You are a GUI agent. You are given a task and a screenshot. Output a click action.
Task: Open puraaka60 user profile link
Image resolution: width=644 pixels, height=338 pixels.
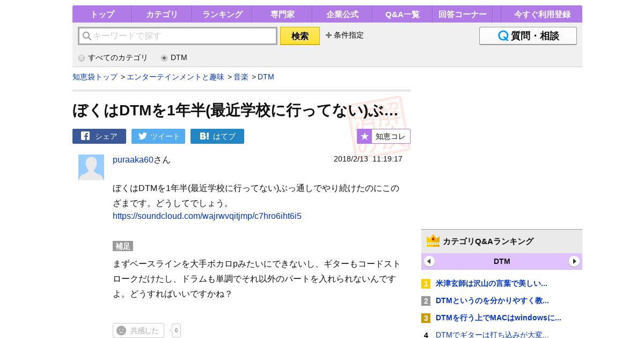coord(133,159)
